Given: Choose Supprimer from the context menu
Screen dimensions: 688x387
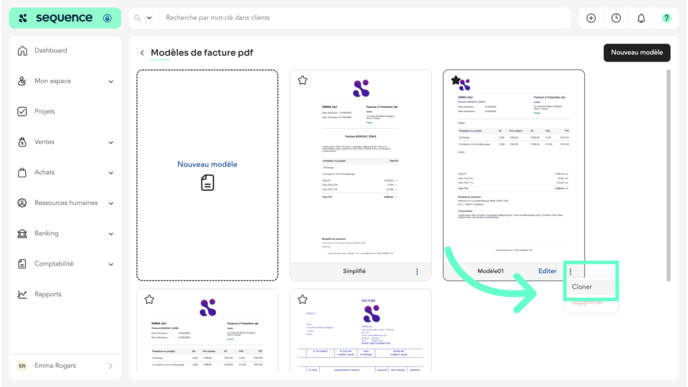Looking at the screenshot, I should coord(587,302).
